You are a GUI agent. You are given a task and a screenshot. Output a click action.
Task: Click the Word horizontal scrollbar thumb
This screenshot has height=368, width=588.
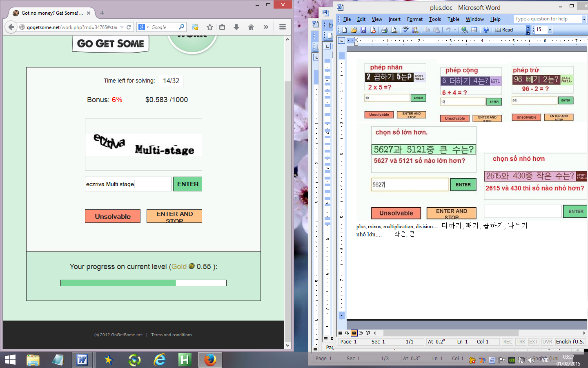(x=449, y=333)
